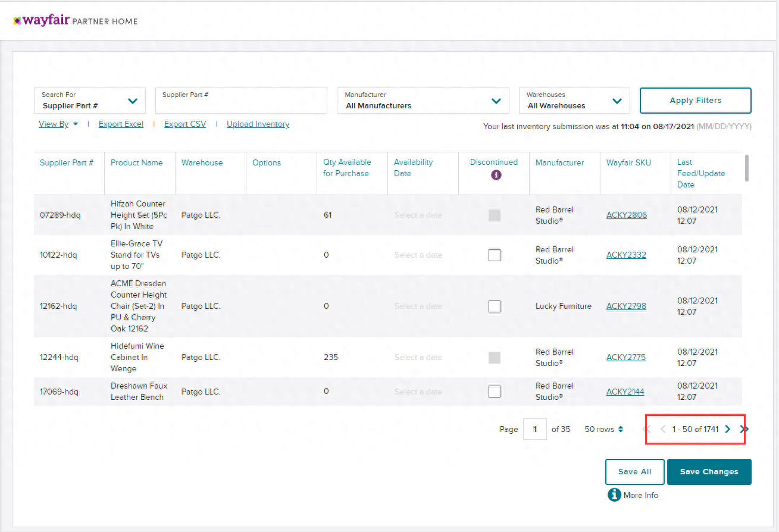Click the Export Excel link
The image size is (779, 532).
click(121, 124)
